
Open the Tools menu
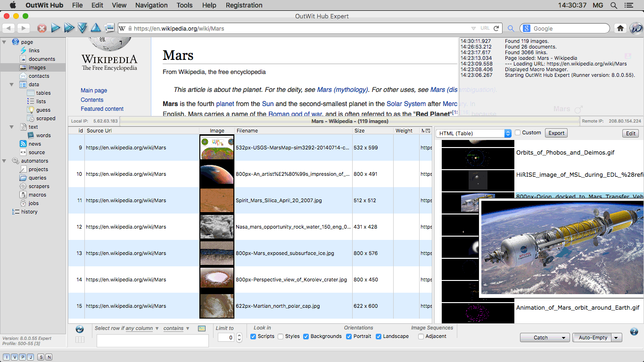(x=184, y=5)
